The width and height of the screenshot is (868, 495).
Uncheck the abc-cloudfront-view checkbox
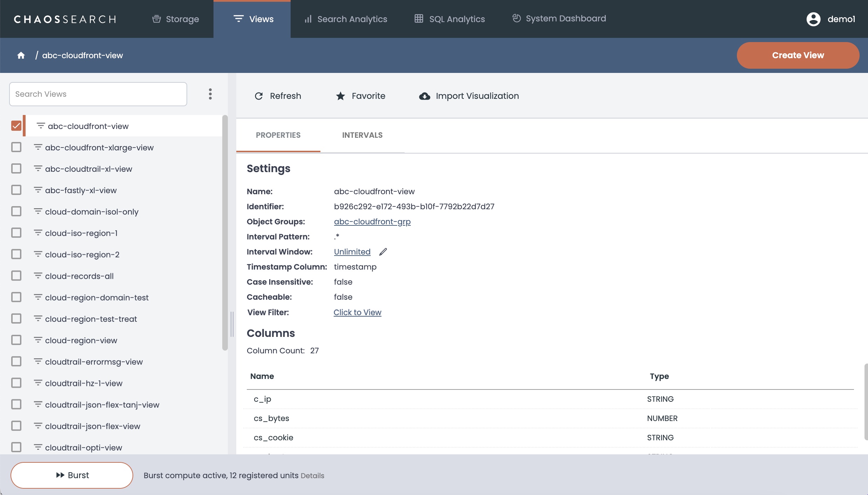pyautogui.click(x=16, y=126)
